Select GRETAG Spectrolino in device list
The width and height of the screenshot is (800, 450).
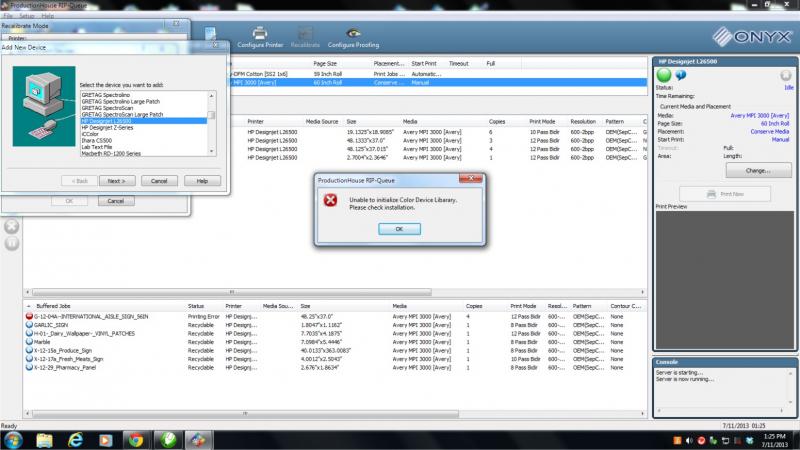[x=106, y=95]
